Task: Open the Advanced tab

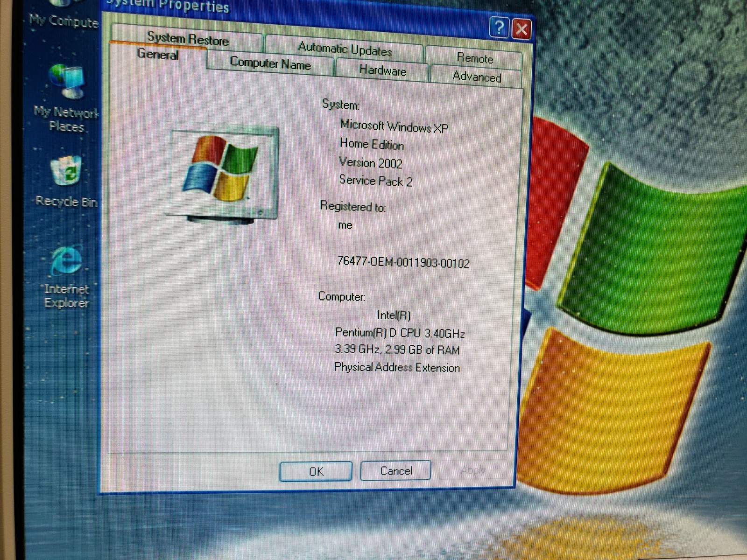Action: pos(477,77)
